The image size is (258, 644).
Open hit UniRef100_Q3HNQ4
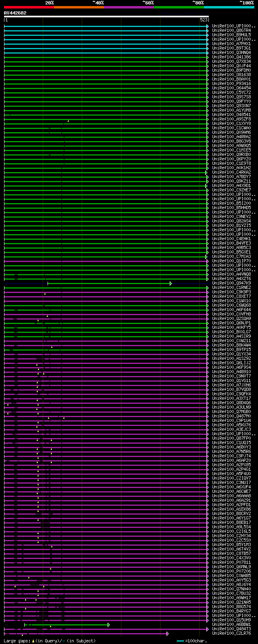(x=231, y=53)
